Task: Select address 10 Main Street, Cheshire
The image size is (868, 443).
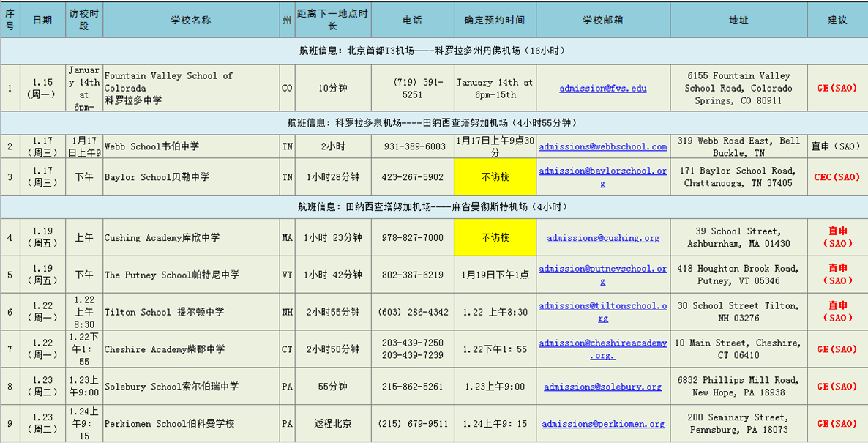Action: point(738,349)
